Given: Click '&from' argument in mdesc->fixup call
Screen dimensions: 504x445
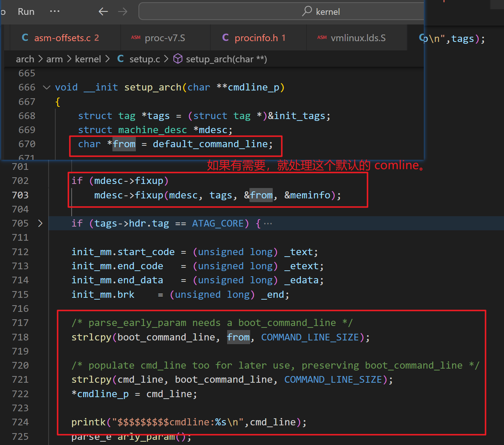Looking at the screenshot, I should point(258,195).
